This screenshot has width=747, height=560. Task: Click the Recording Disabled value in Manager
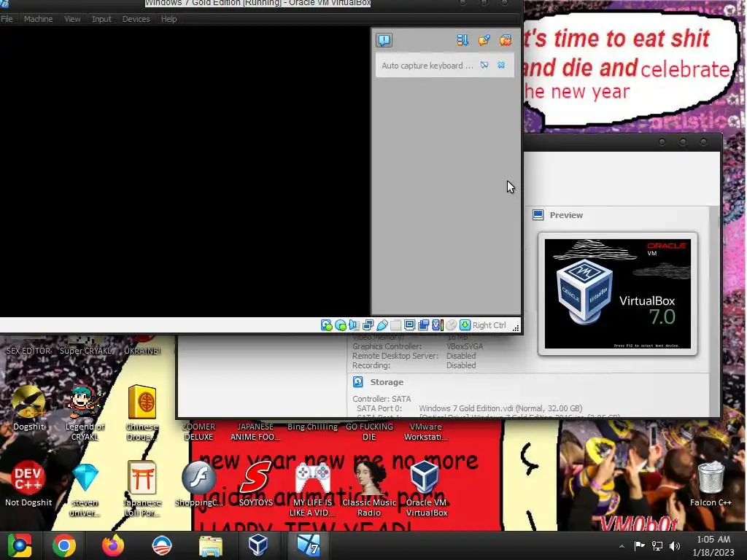pos(461,366)
